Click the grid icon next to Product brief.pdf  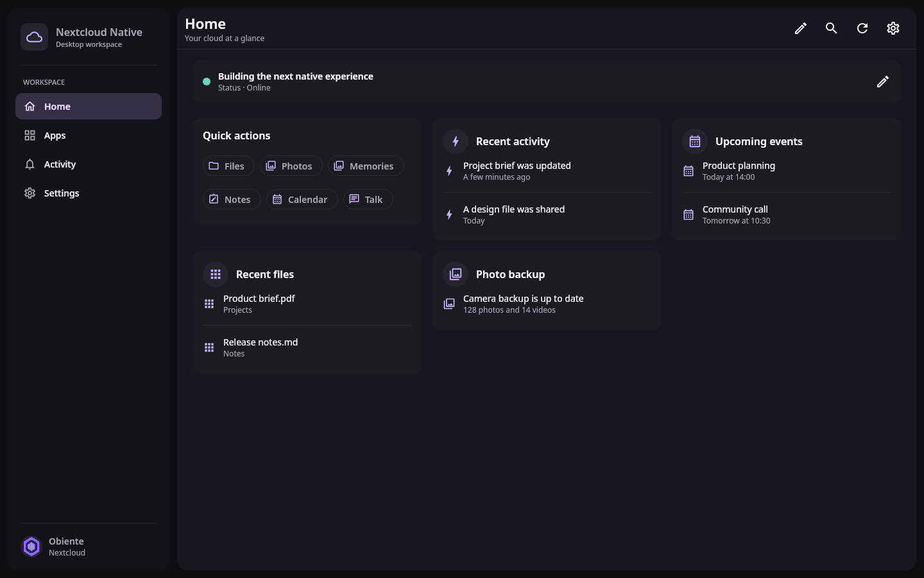209,304
